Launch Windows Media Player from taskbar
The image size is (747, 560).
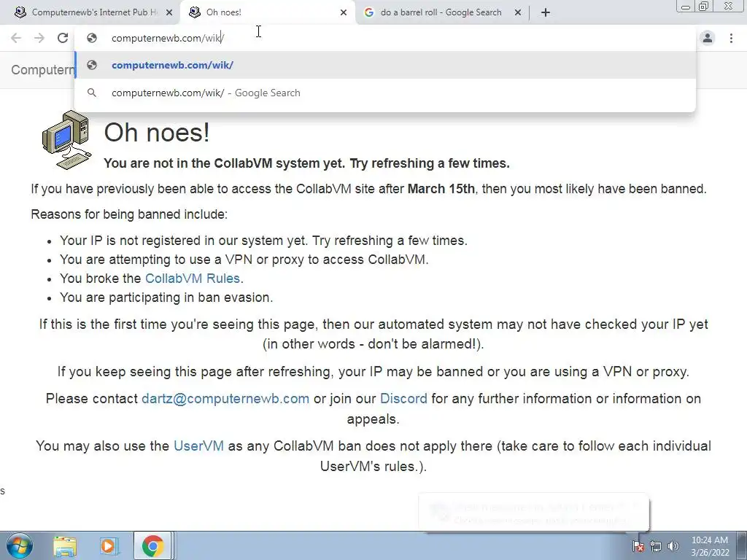point(109,546)
